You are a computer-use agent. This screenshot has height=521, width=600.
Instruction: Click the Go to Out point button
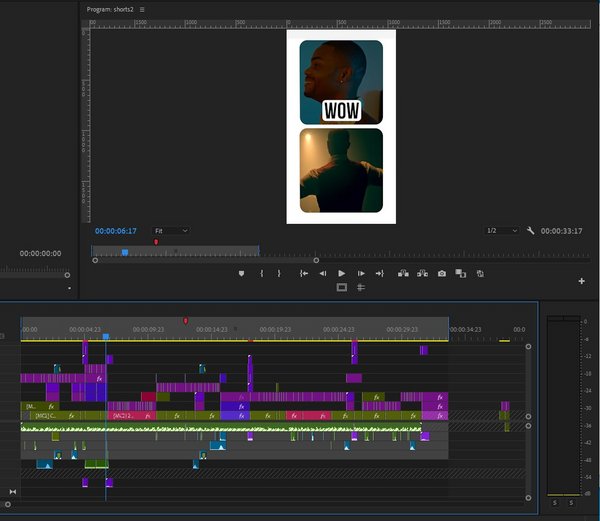(x=380, y=274)
